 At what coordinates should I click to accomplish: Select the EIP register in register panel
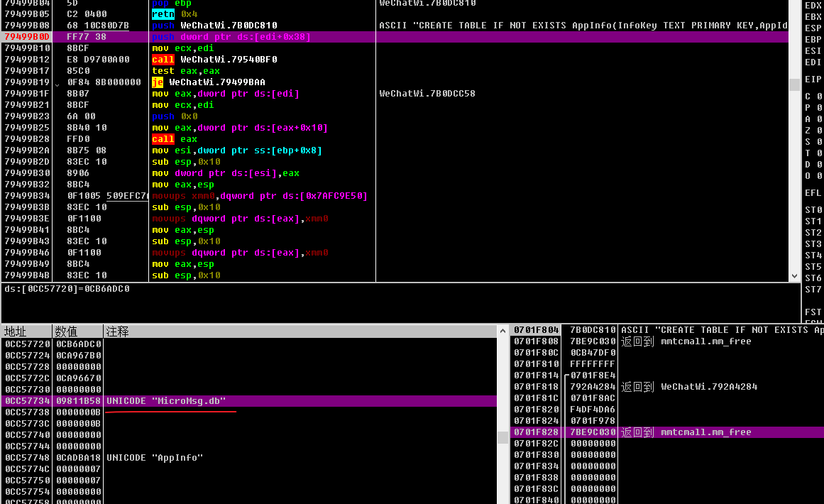[813, 79]
